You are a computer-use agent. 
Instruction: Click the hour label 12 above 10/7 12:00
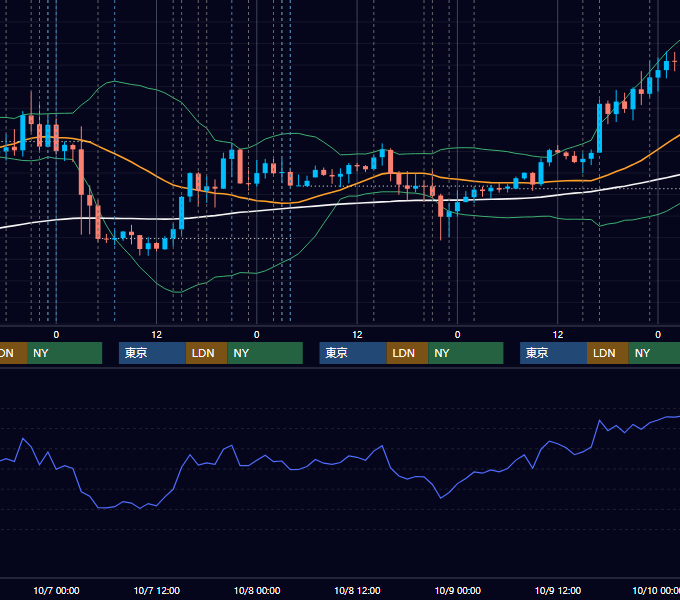click(x=157, y=335)
